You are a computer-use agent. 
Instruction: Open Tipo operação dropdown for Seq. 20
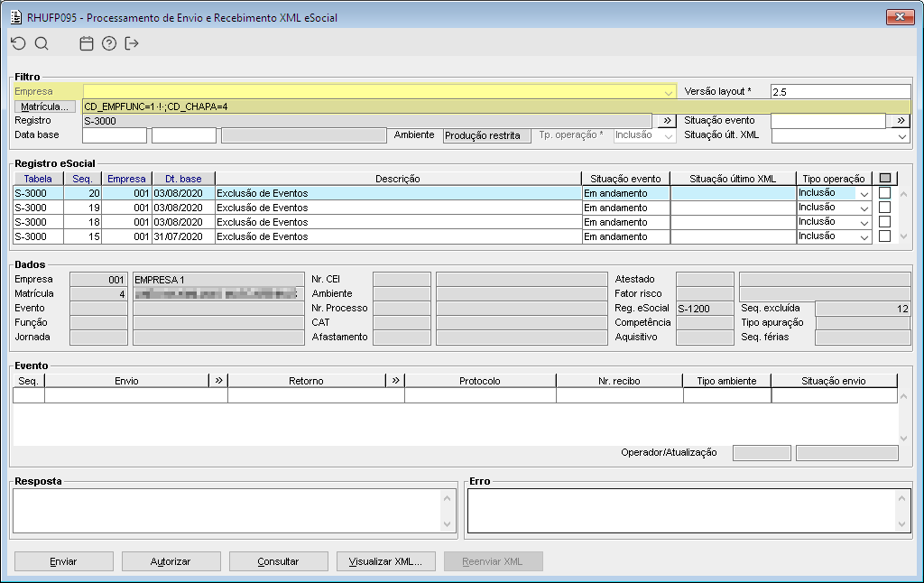[864, 193]
